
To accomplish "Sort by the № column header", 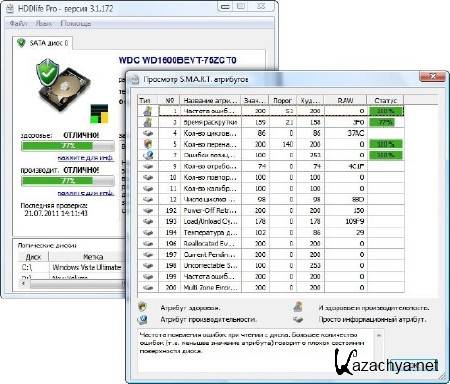I will [x=169, y=100].
